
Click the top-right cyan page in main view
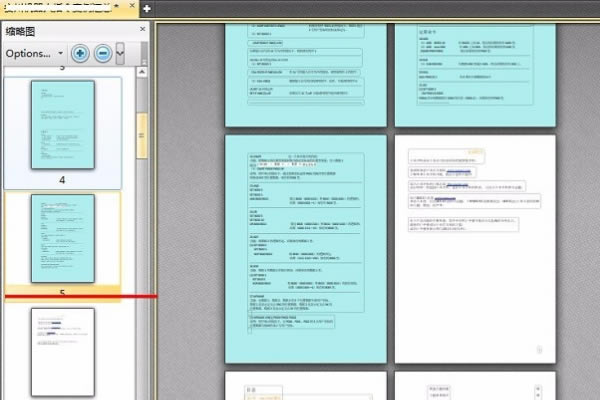(x=475, y=75)
